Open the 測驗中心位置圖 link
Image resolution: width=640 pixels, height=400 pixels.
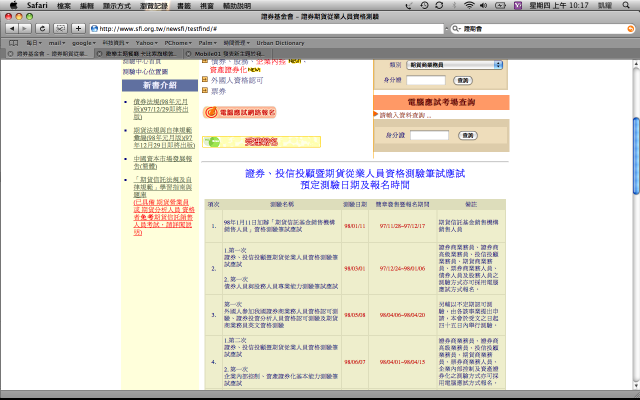coord(146,72)
